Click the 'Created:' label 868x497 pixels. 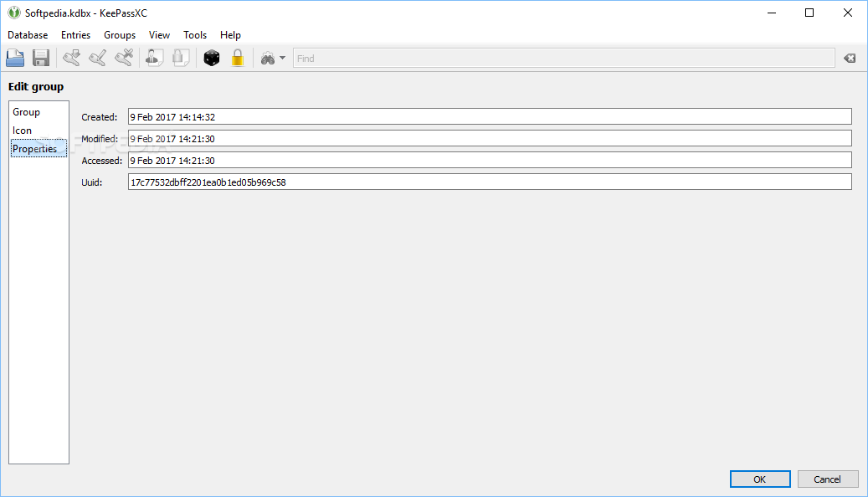click(x=99, y=117)
